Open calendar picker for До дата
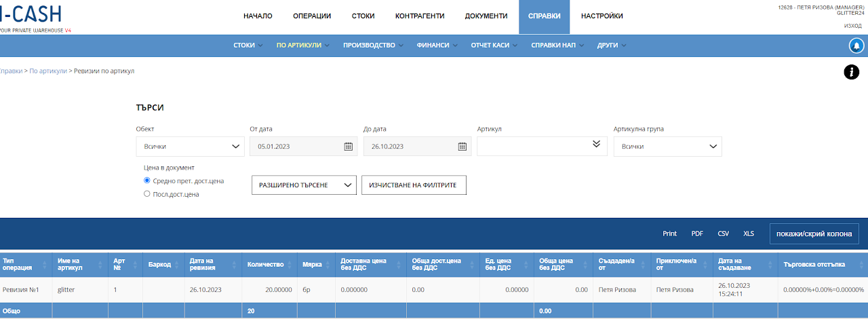 click(462, 147)
